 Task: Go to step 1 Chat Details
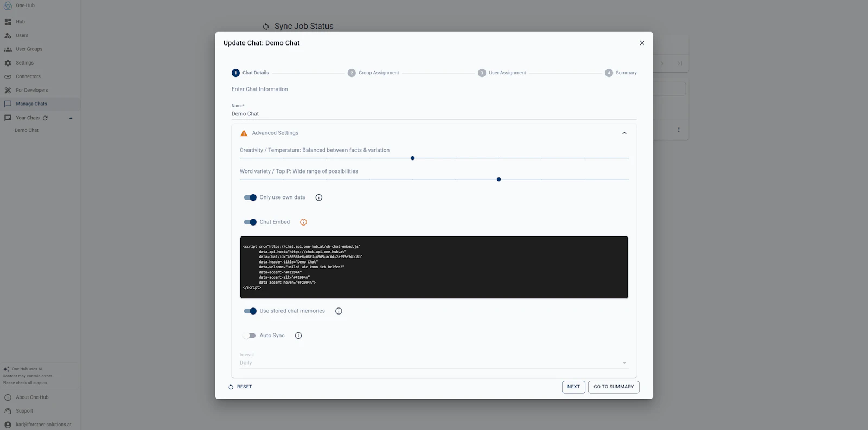coord(250,73)
